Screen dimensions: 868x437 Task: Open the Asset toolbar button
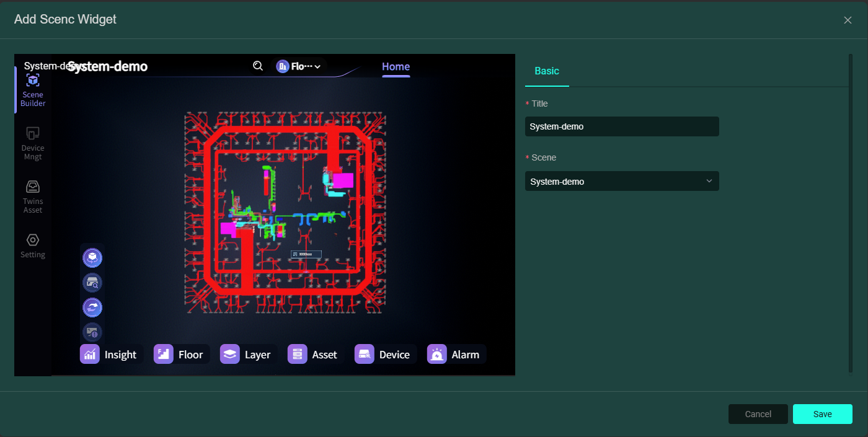point(315,355)
